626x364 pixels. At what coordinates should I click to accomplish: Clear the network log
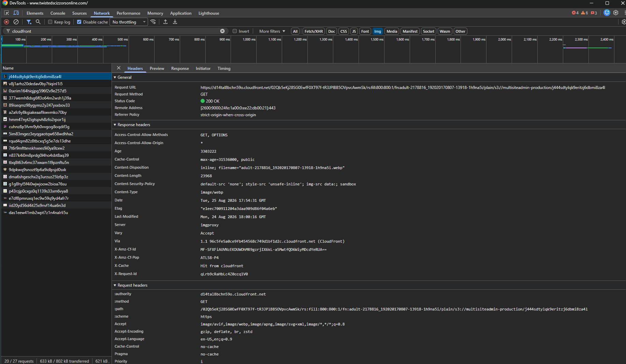(16, 22)
